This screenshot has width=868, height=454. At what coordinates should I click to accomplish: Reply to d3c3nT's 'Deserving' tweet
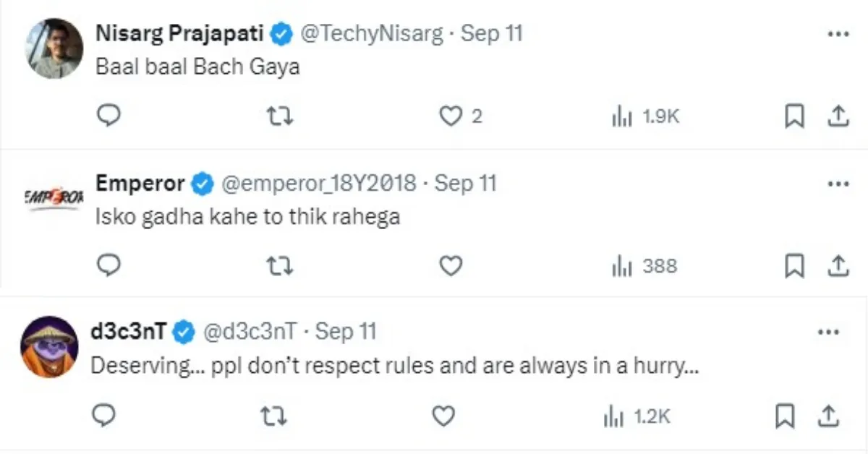tap(105, 416)
